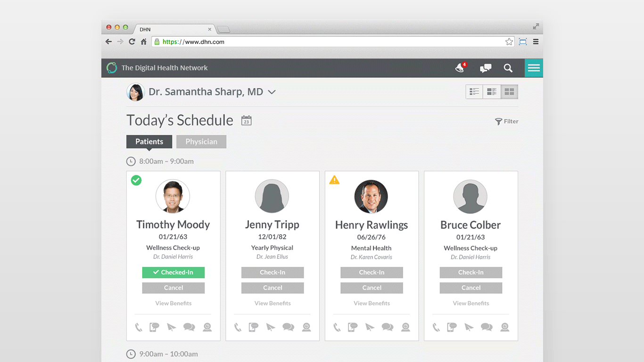Expand the Dr. Samantha Sharp dropdown chevron
This screenshot has height=362, width=644.
coord(272,92)
